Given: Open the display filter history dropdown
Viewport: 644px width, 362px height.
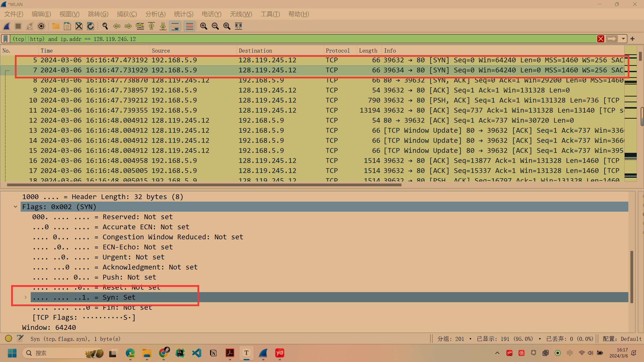Looking at the screenshot, I should click(x=623, y=39).
